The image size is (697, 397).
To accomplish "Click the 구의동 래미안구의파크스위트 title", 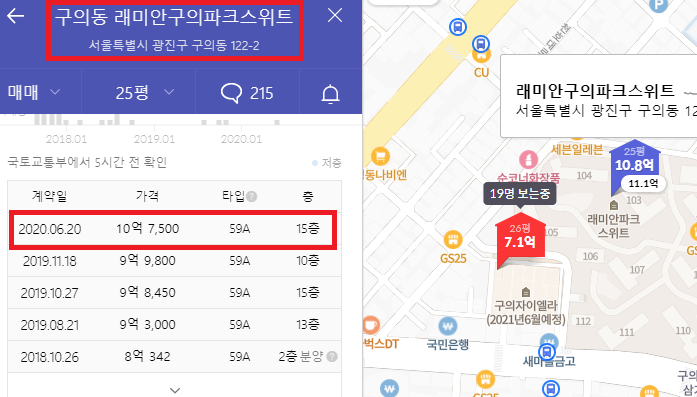I will (x=174, y=17).
